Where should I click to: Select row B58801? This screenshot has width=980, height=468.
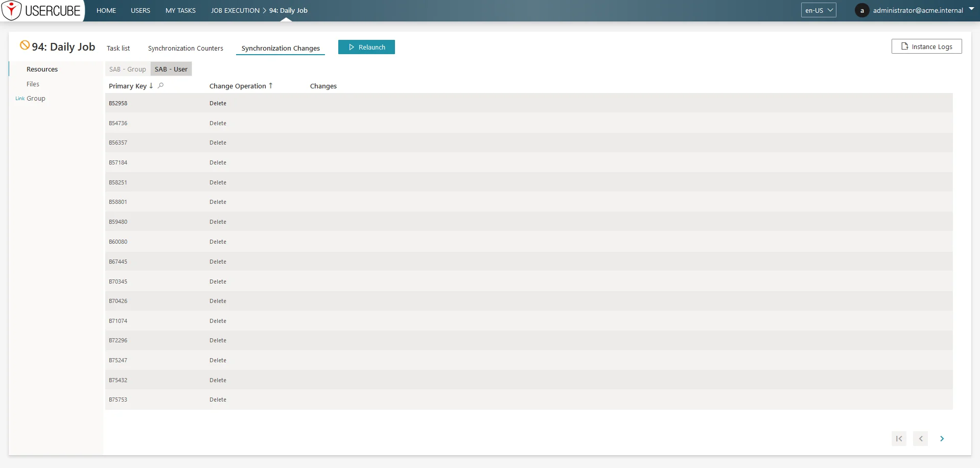(529, 202)
